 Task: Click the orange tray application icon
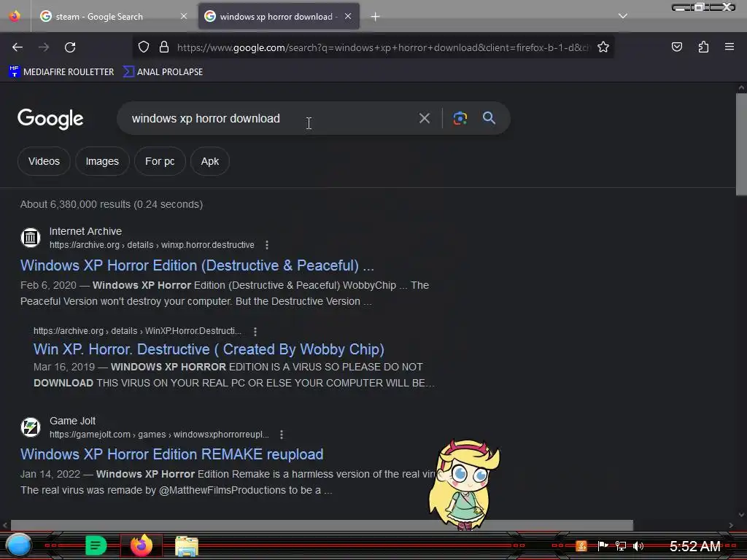pos(581,545)
